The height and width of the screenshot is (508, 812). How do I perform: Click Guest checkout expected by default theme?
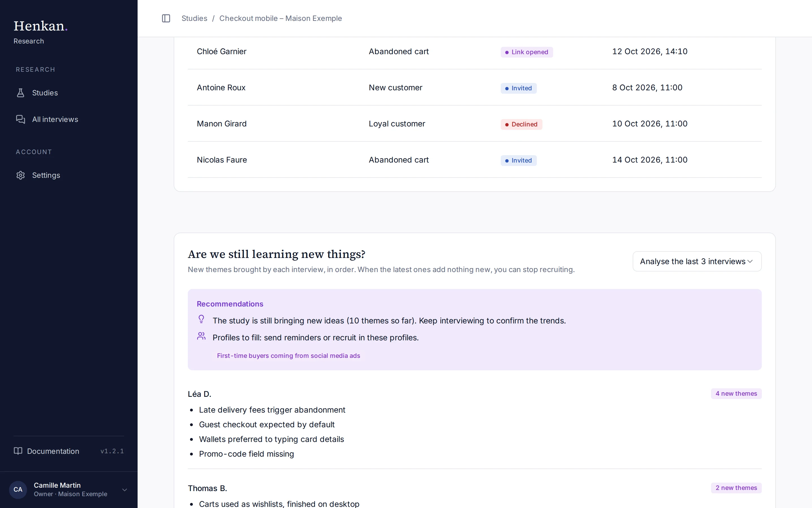267,424
